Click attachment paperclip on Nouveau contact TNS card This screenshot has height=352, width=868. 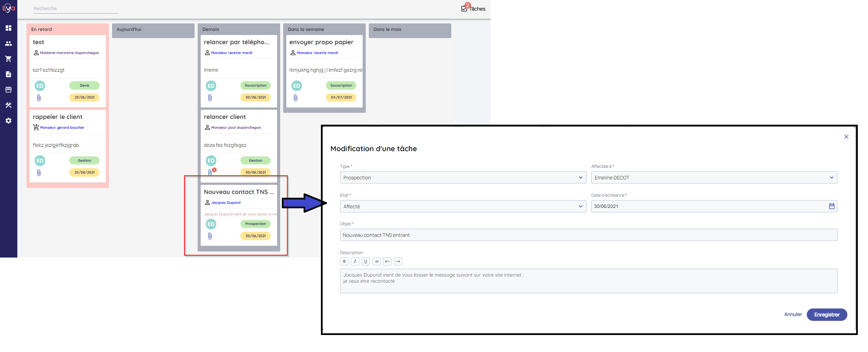pyautogui.click(x=210, y=236)
